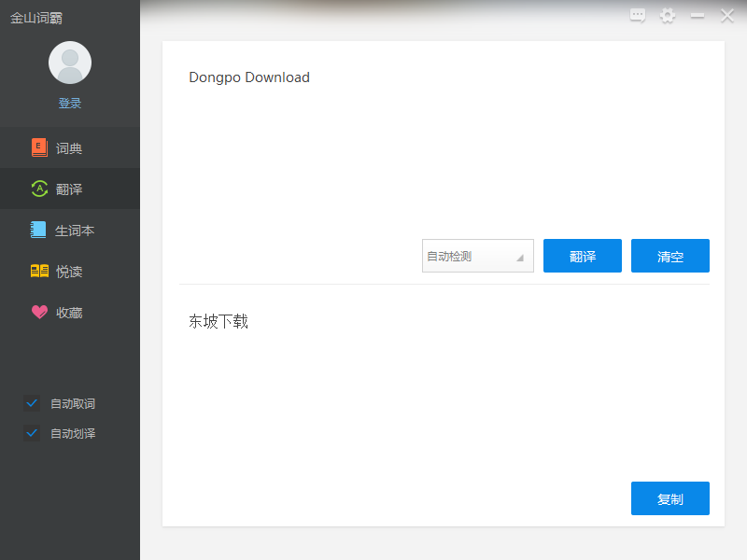Click the blue 翻译 translate button
Image resolution: width=747 pixels, height=560 pixels.
pyautogui.click(x=582, y=256)
